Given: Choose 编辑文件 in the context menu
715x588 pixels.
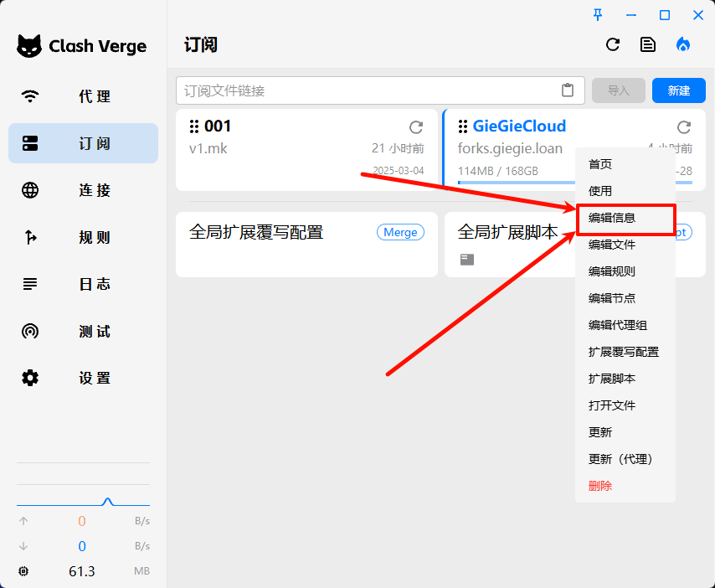Looking at the screenshot, I should pyautogui.click(x=625, y=245).
